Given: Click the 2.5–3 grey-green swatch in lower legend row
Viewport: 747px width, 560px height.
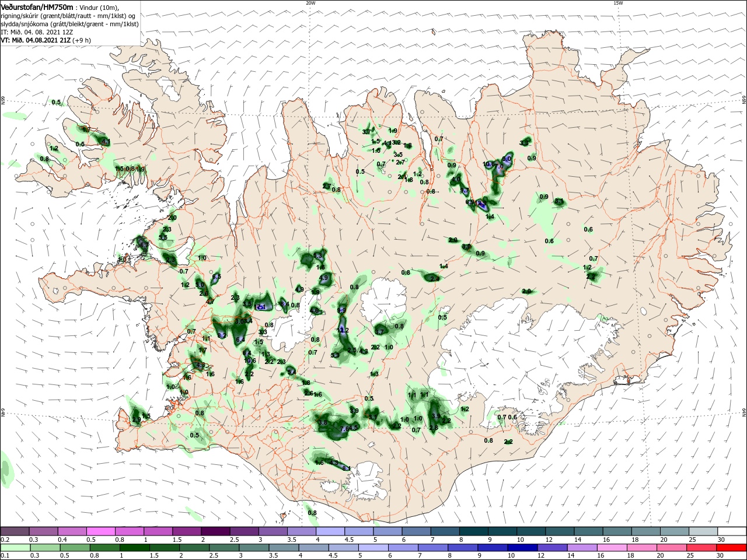Looking at the screenshot, I should click(x=224, y=548).
